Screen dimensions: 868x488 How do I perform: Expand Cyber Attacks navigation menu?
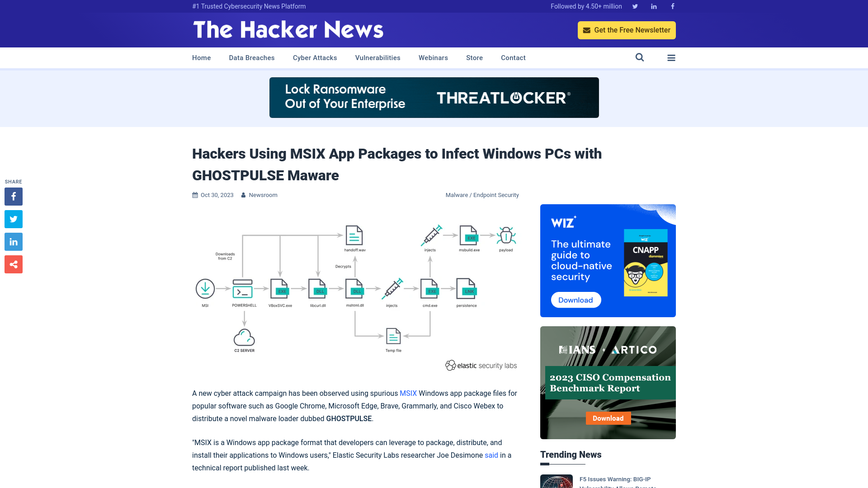(315, 57)
